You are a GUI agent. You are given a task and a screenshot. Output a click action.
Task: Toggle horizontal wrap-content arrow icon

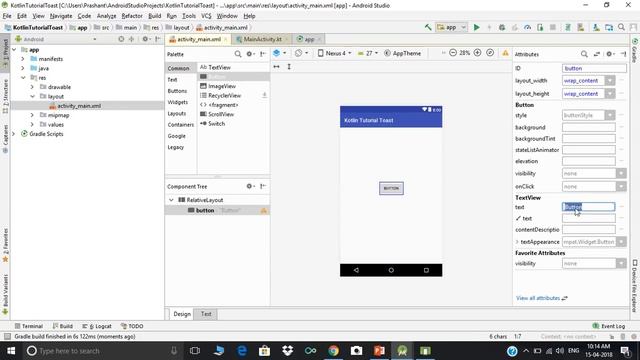(x=277, y=67)
